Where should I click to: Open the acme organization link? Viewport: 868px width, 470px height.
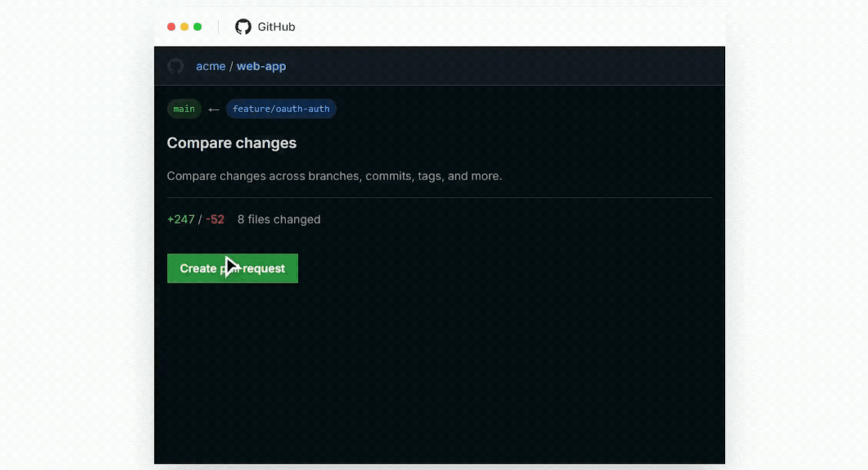(x=211, y=66)
